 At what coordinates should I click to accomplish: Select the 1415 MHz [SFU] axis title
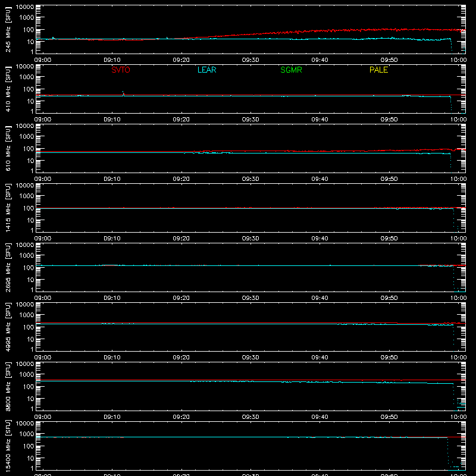coord(8,208)
